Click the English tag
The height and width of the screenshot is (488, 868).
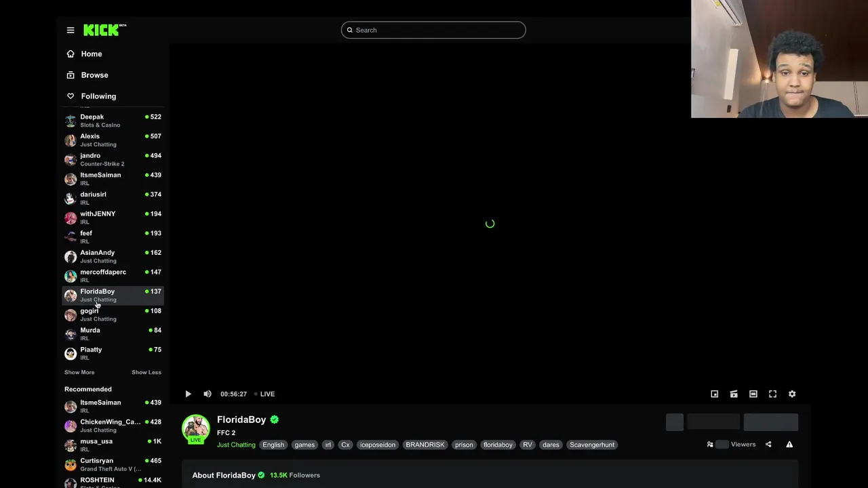coord(273,445)
